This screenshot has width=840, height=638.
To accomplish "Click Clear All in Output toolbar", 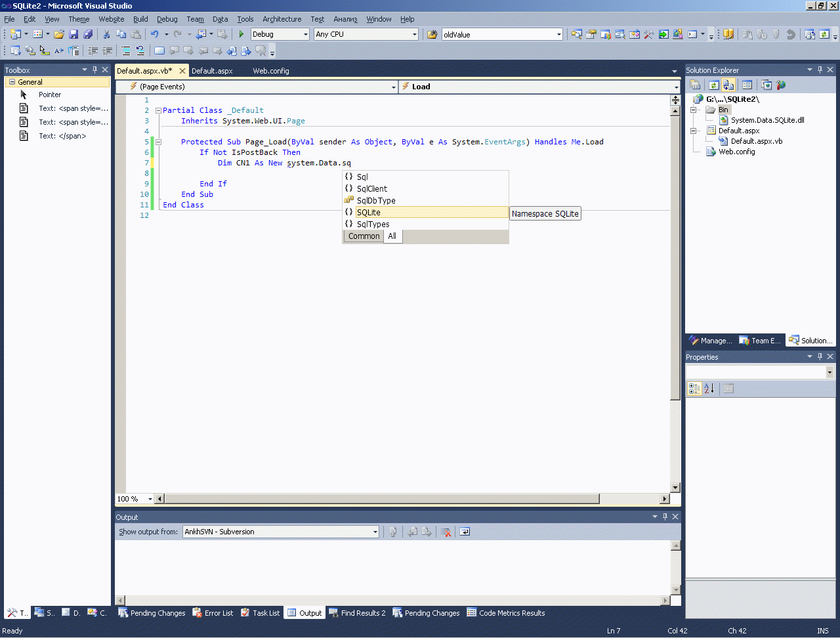I will [446, 532].
